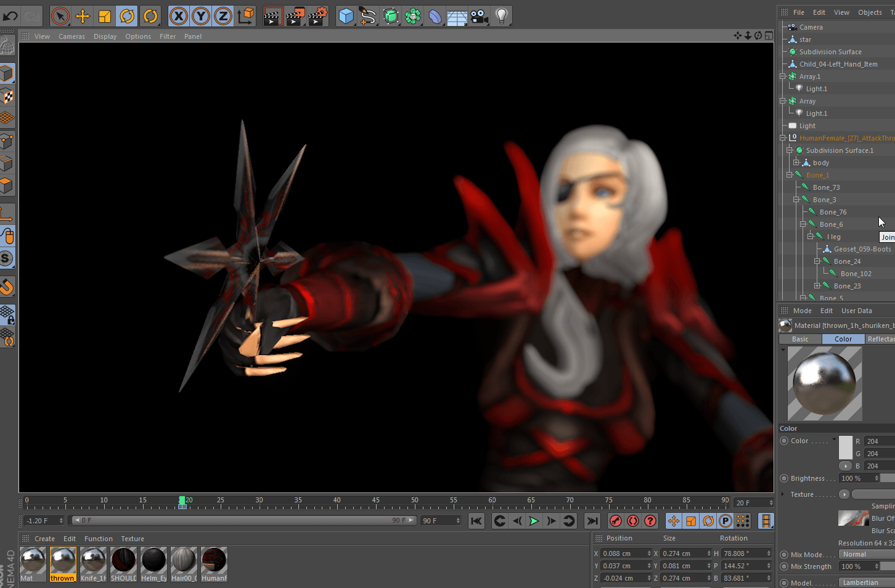
Task: Click the Color swatch in attributes
Action: click(846, 447)
